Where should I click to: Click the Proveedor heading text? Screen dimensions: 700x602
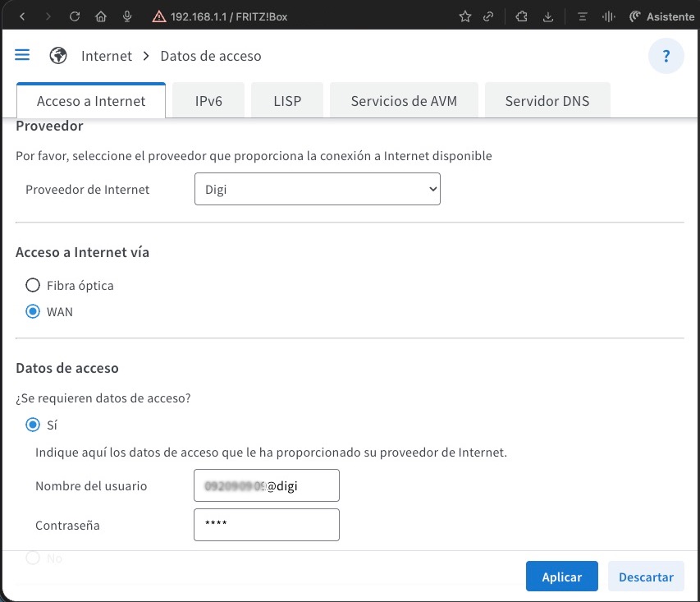coord(49,126)
